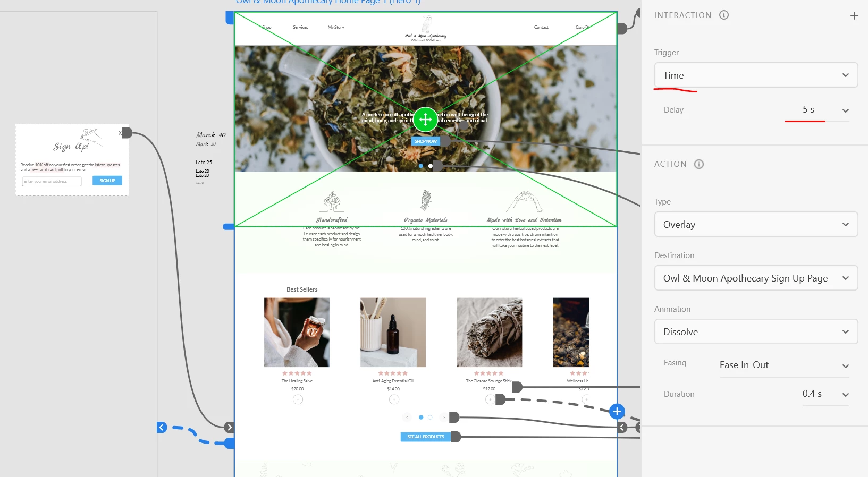Viewport: 868px width, 477px height.
Task: Click Contact in the page navigation
Action: pos(541,27)
